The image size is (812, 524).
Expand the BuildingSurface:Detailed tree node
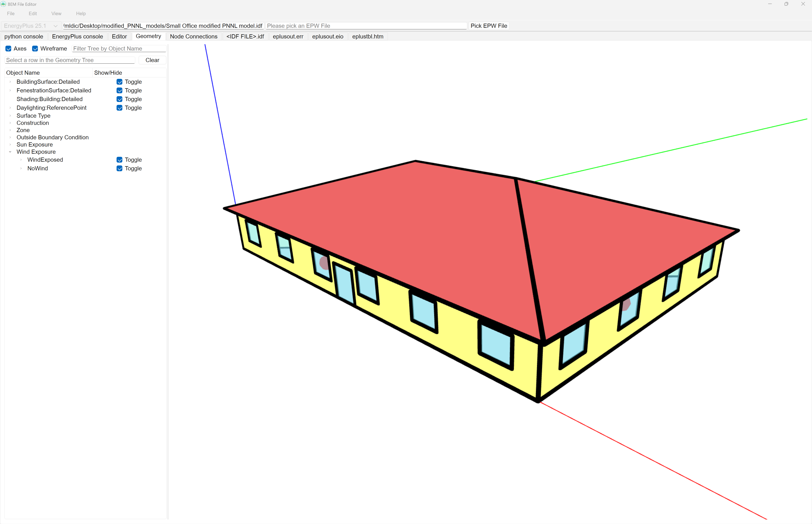tap(10, 82)
